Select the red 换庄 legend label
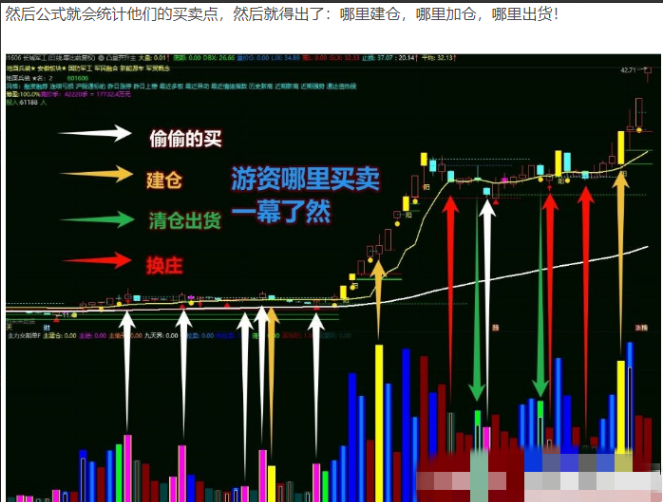Image resolution: width=663 pixels, height=502 pixels. pos(164,263)
